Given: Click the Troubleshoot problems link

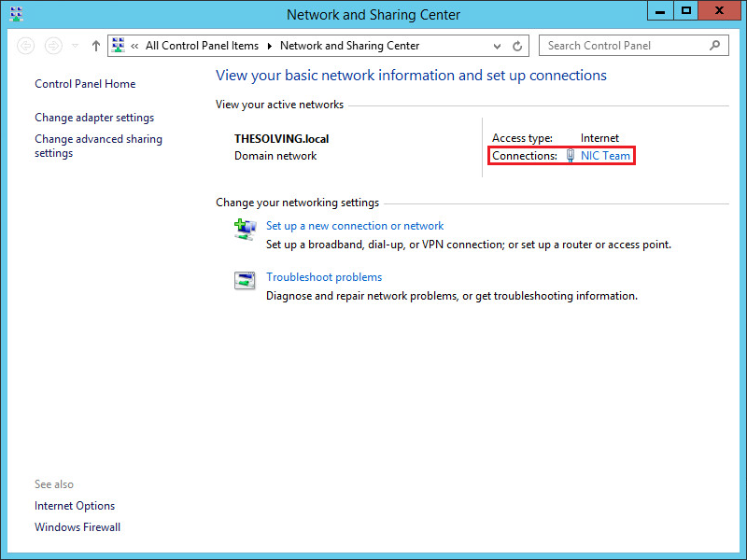Looking at the screenshot, I should tap(324, 277).
